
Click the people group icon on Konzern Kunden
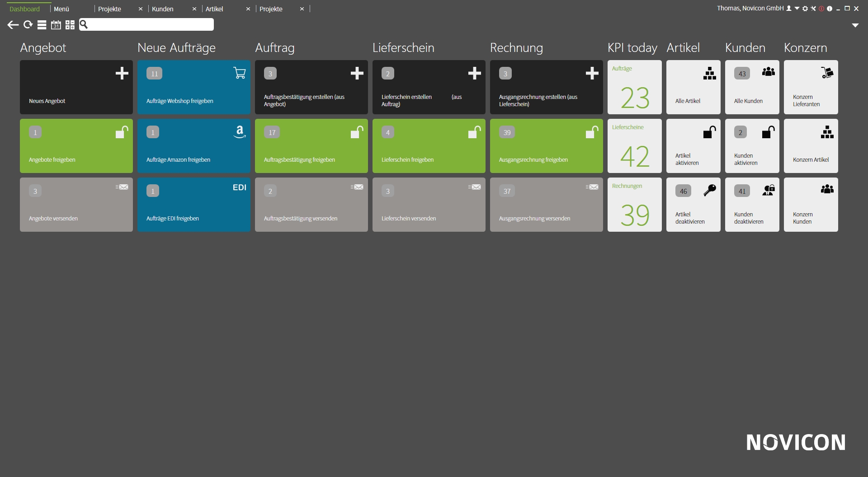tap(827, 189)
